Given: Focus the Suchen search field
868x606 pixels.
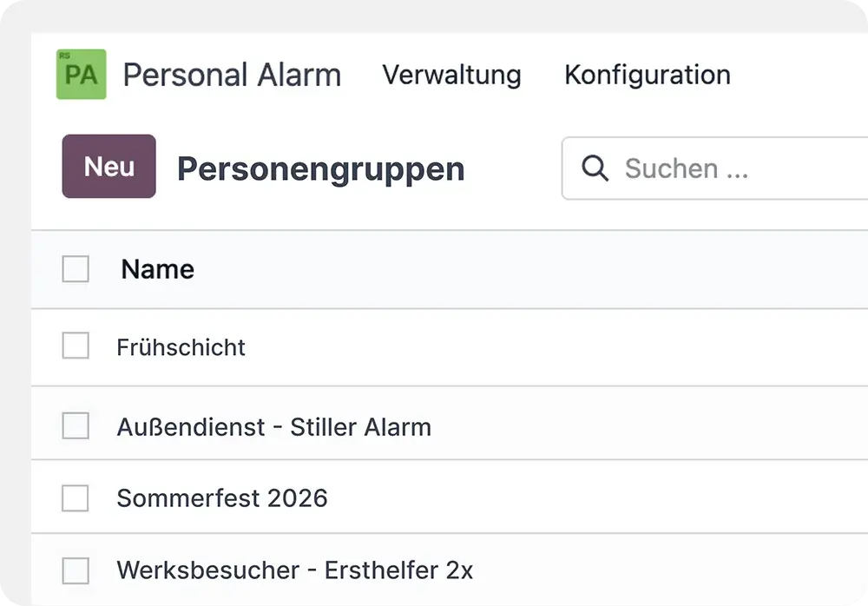Looking at the screenshot, I should 738,168.
